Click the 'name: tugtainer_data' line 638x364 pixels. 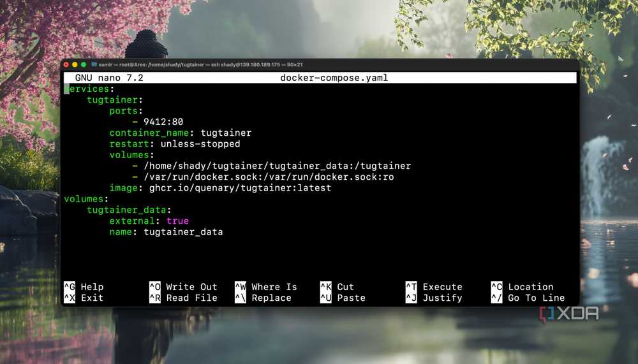166,231
